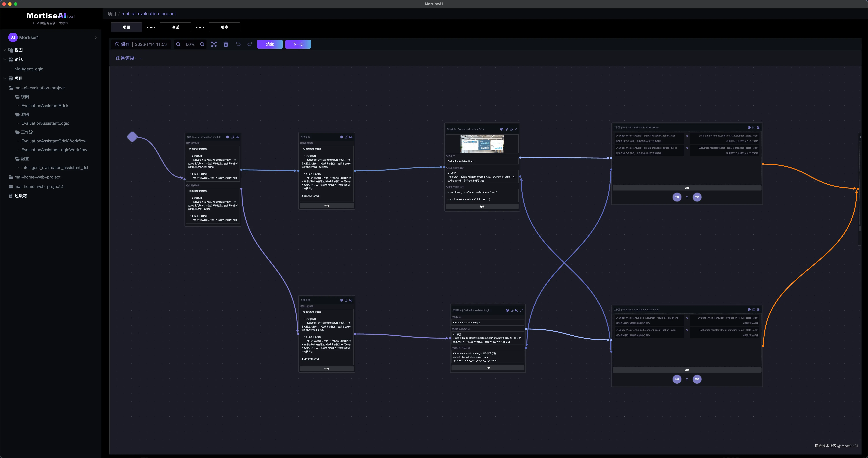The height and width of the screenshot is (458, 868).
Task: Click the trash delete icon in the toolbar
Action: click(x=226, y=44)
